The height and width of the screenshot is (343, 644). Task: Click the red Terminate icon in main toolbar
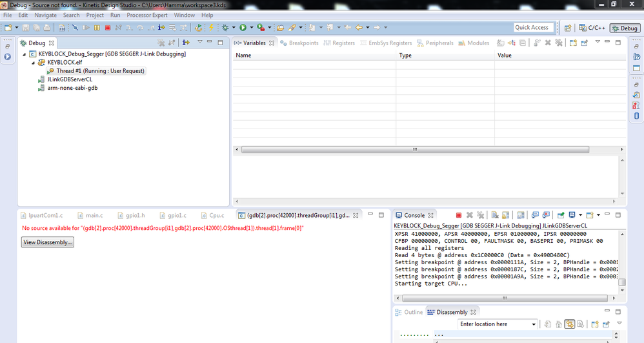[x=108, y=28]
